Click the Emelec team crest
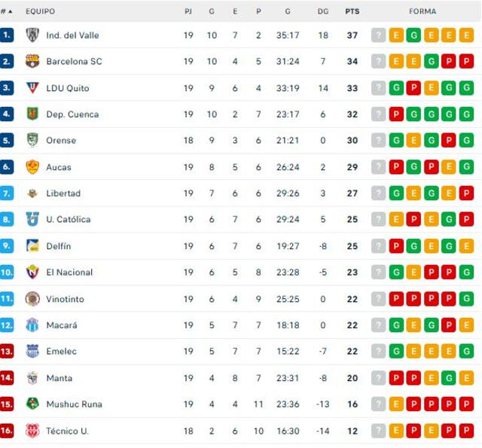The width and height of the screenshot is (482, 448). coord(32,352)
